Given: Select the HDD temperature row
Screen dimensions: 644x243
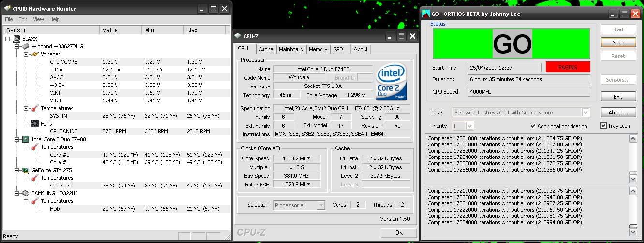Looking at the screenshot, I should click(115, 209).
